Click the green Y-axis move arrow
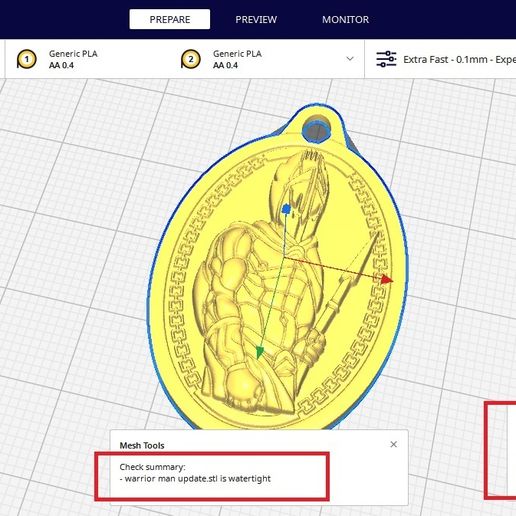 click(259, 352)
